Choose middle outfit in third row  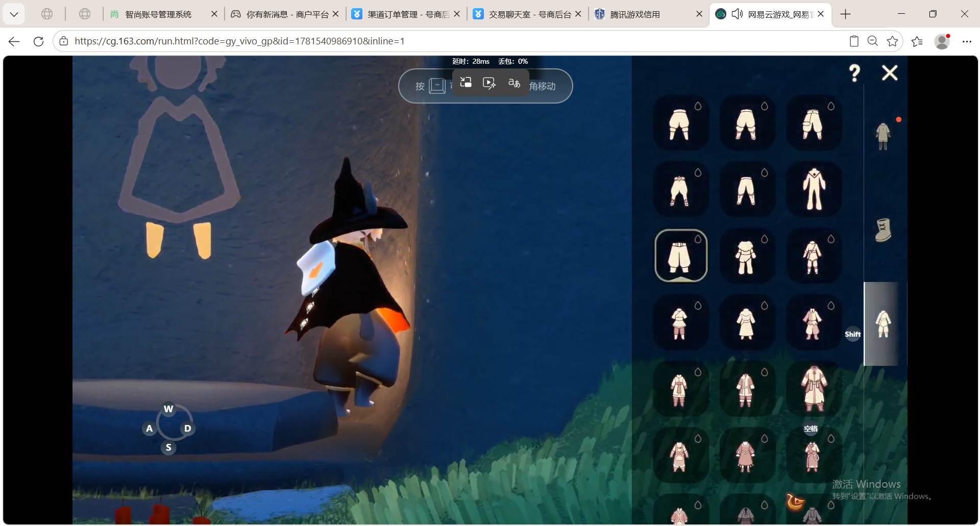(747, 256)
